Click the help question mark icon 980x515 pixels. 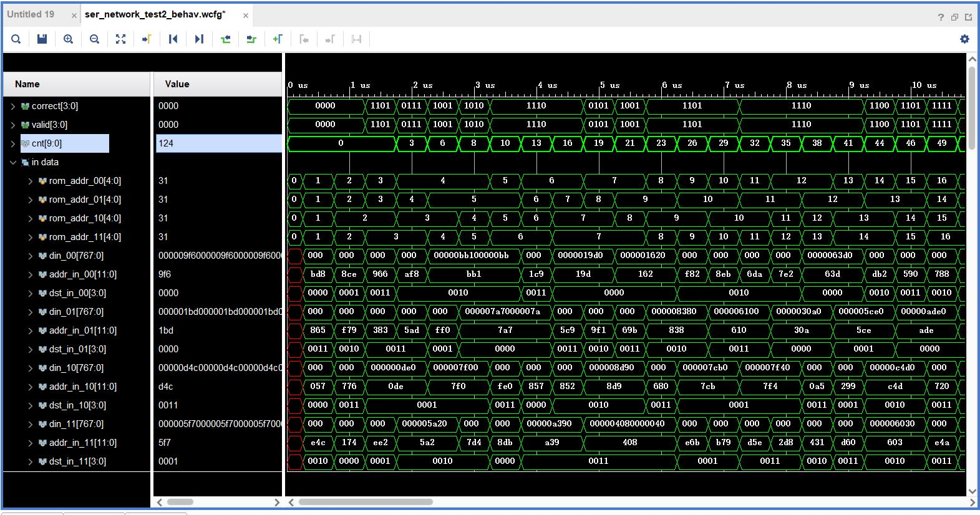click(941, 17)
